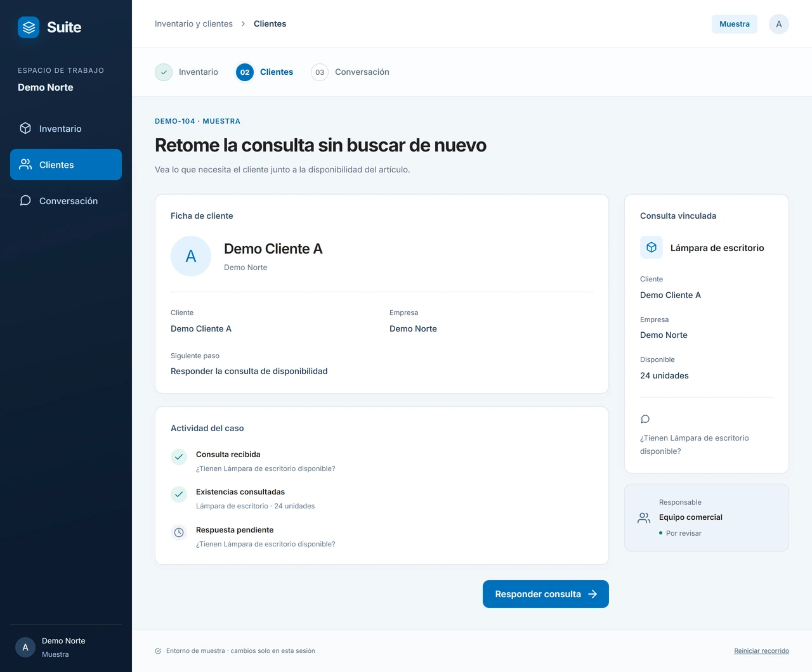812x672 pixels.
Task: Click the '24 unidades' value
Action: 664,375
